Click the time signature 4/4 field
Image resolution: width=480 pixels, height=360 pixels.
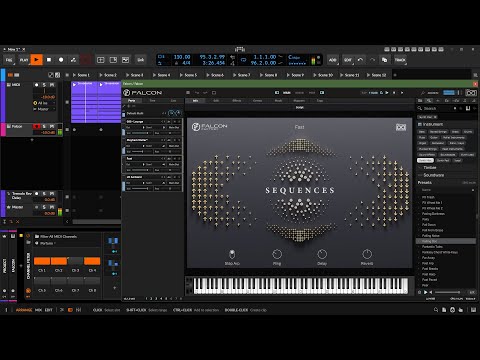pos(186,63)
